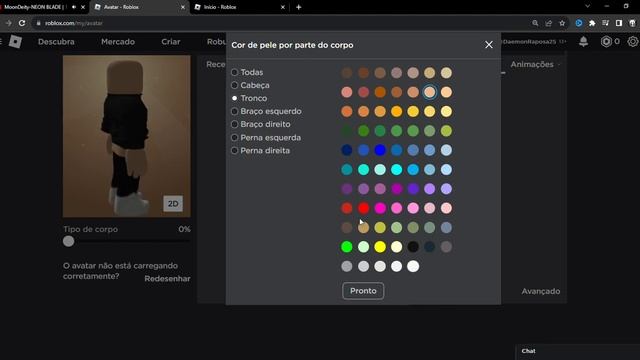Adjust the Tipo de corpo slider handle
This screenshot has width=640, height=360.
(69, 241)
